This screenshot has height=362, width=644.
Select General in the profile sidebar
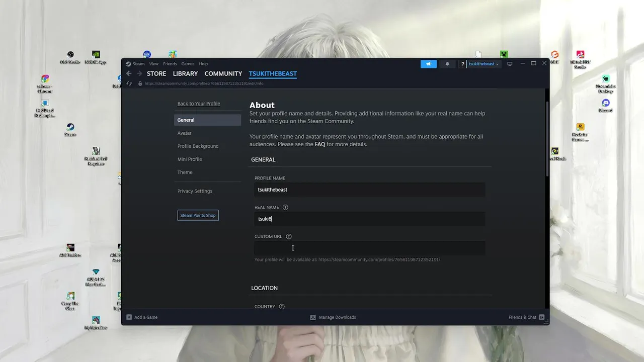207,120
